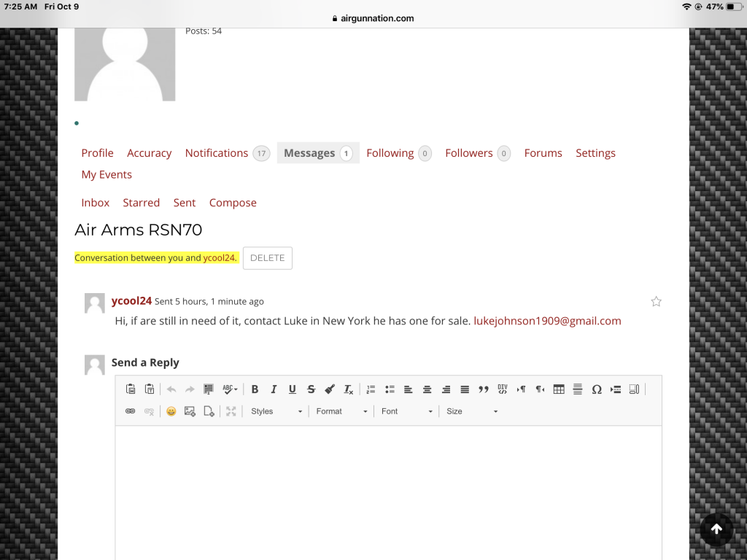Click ycool24's small avatar thumbnail
Image resolution: width=747 pixels, height=560 pixels.
[94, 303]
